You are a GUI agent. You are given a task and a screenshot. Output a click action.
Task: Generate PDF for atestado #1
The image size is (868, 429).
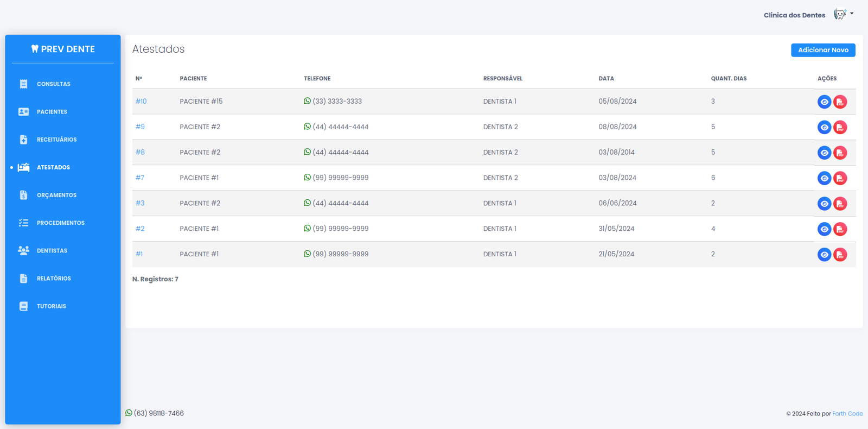pos(840,255)
